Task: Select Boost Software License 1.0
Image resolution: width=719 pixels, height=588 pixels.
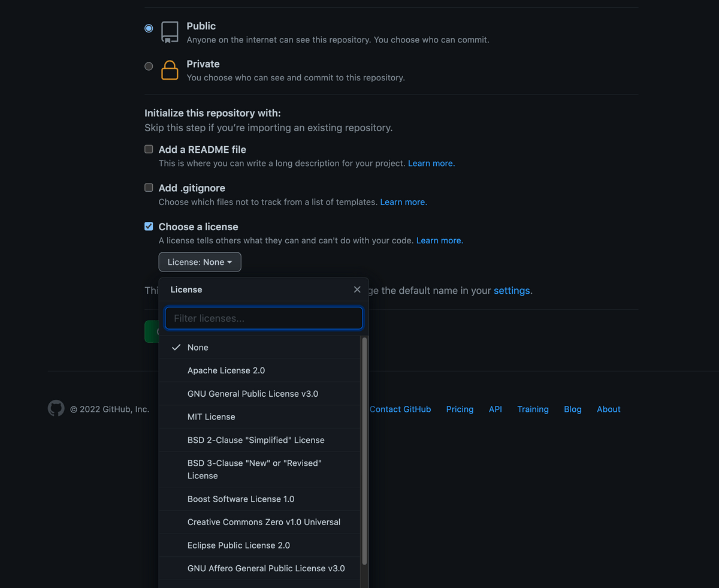Action: coord(240,499)
